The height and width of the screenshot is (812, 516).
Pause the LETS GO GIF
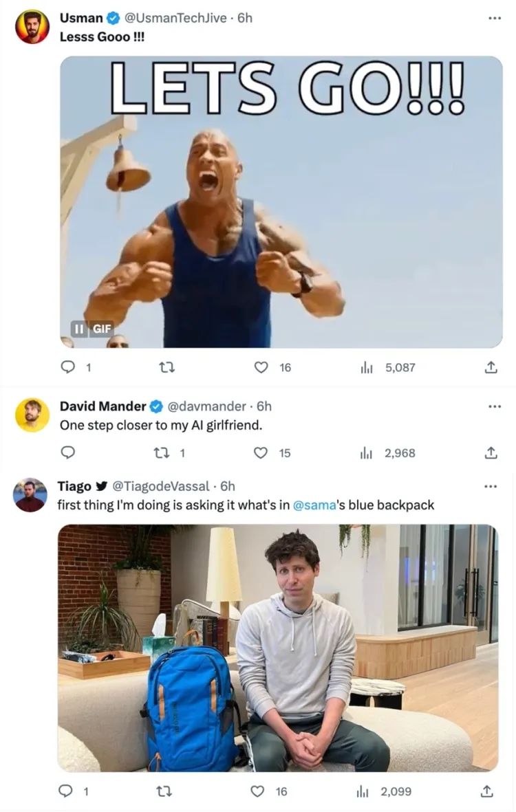[x=80, y=328]
